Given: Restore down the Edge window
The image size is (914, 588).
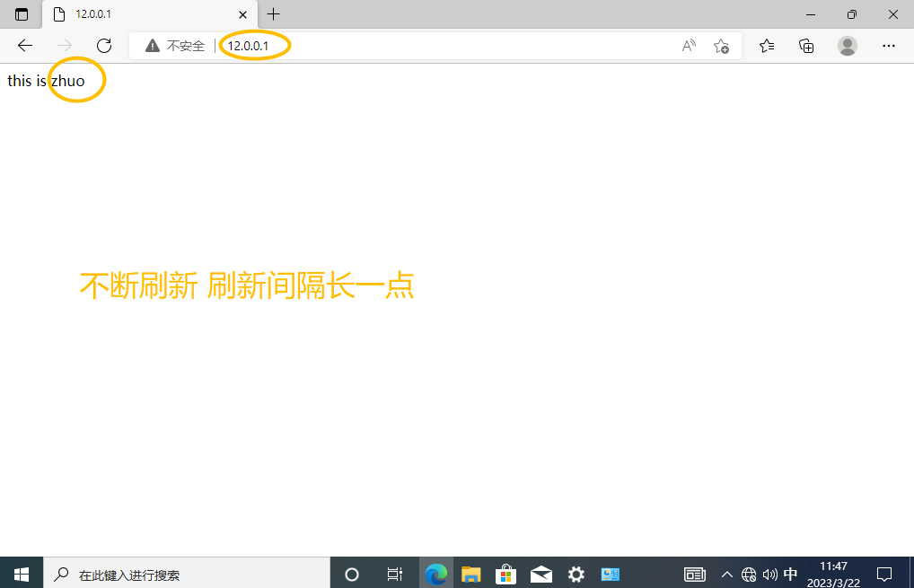Looking at the screenshot, I should [x=852, y=14].
